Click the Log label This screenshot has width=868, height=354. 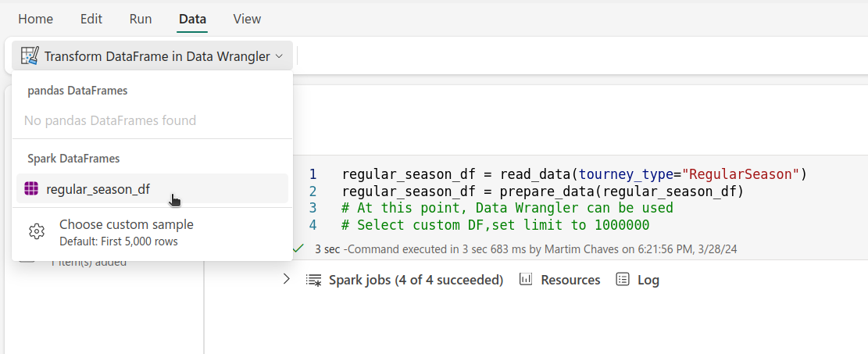(648, 280)
